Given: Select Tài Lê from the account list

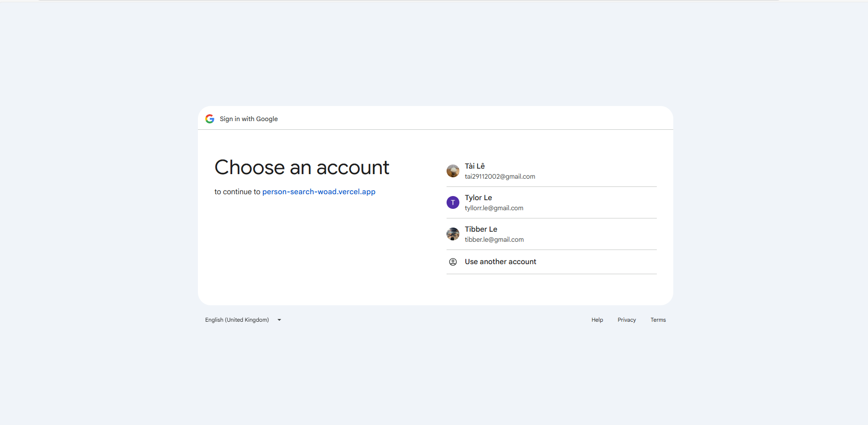Looking at the screenshot, I should tap(474, 166).
